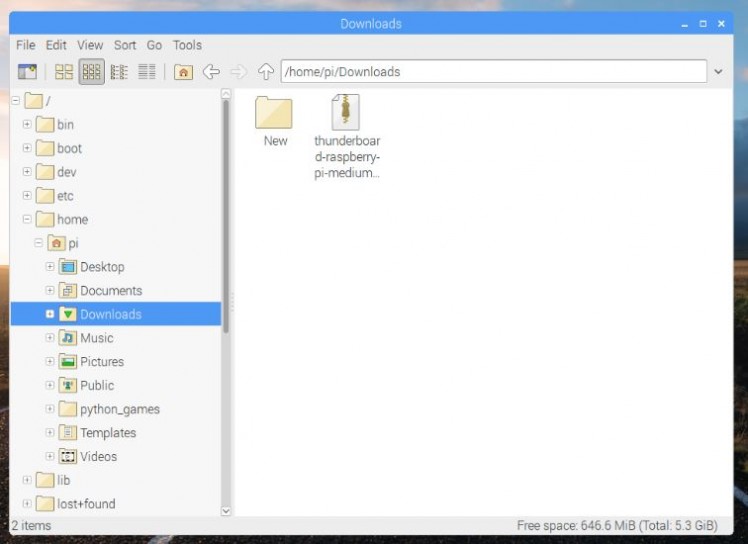Image resolution: width=748 pixels, height=544 pixels.
Task: Expand the Desktop folder node
Action: click(50, 266)
